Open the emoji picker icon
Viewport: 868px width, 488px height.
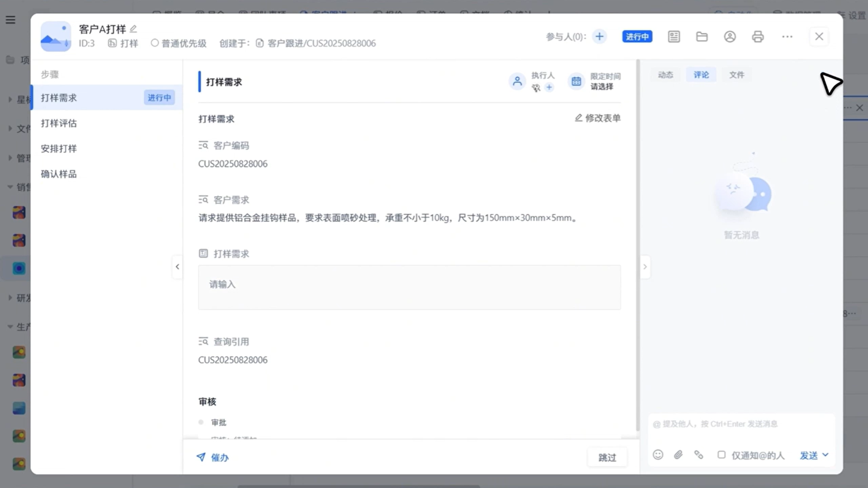(x=658, y=455)
